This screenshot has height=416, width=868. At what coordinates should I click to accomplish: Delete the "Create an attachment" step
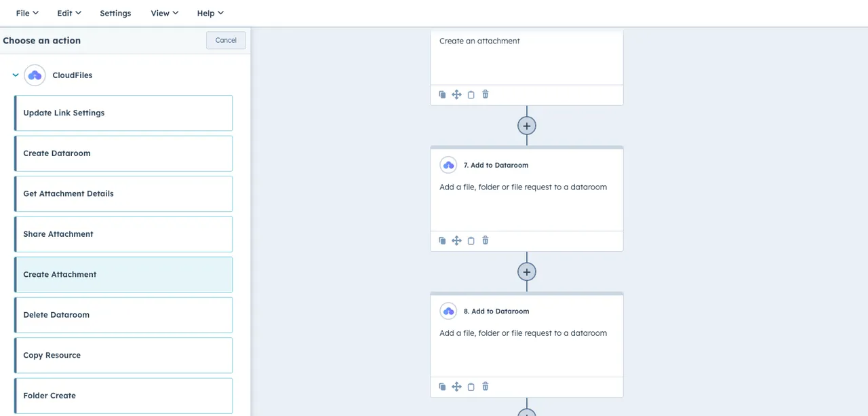(x=485, y=94)
